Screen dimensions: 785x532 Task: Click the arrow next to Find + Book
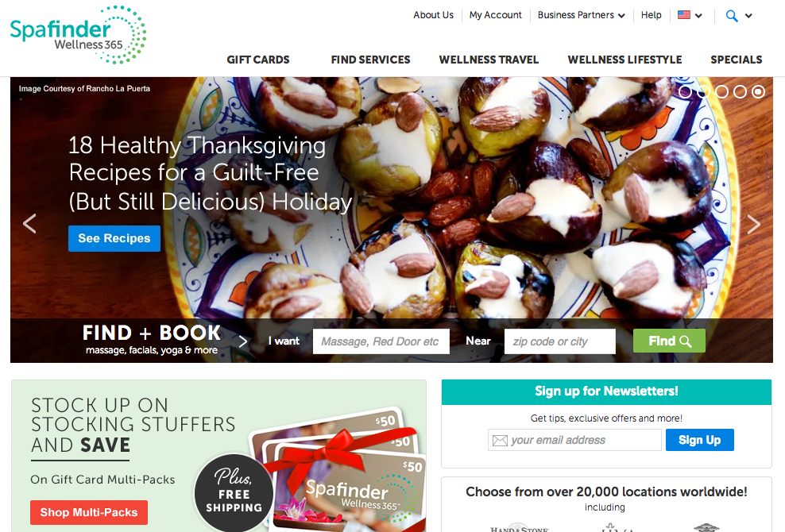click(x=243, y=341)
